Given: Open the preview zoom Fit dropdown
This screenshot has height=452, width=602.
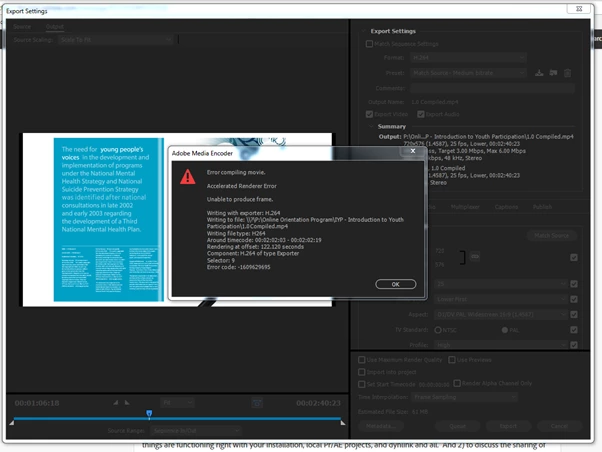Looking at the screenshot, I should pyautogui.click(x=177, y=402).
